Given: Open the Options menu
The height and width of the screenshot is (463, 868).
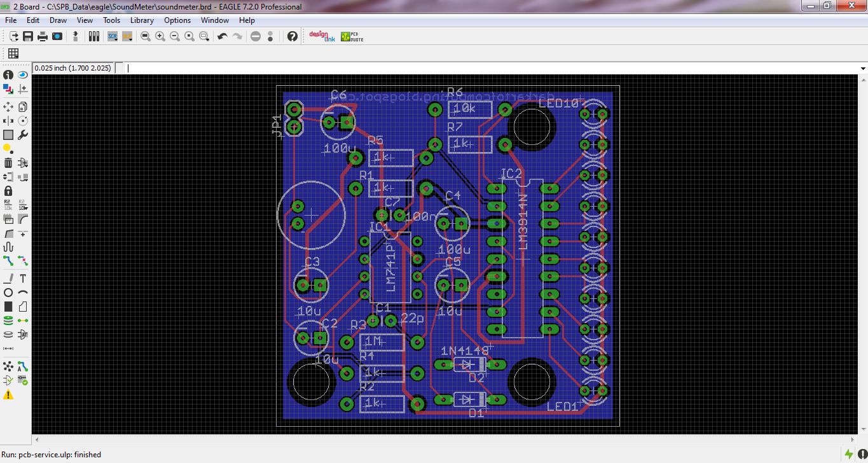Looking at the screenshot, I should tap(177, 20).
